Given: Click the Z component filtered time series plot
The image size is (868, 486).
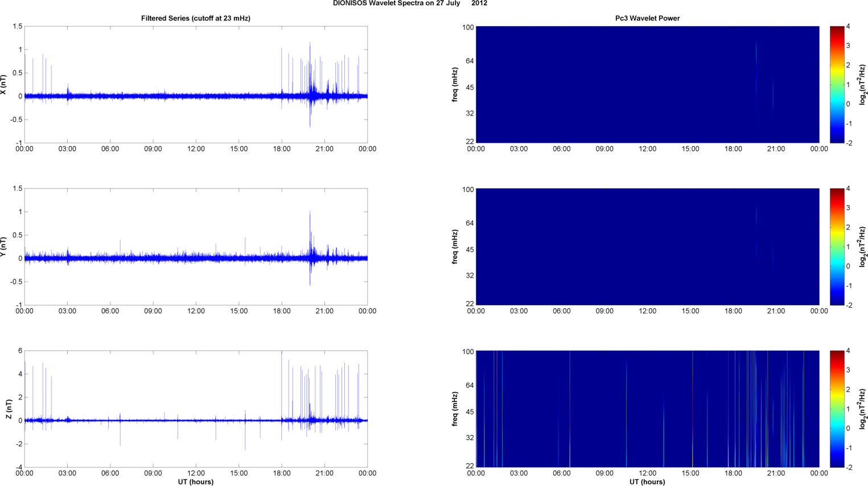Looking at the screenshot, I should [196, 409].
